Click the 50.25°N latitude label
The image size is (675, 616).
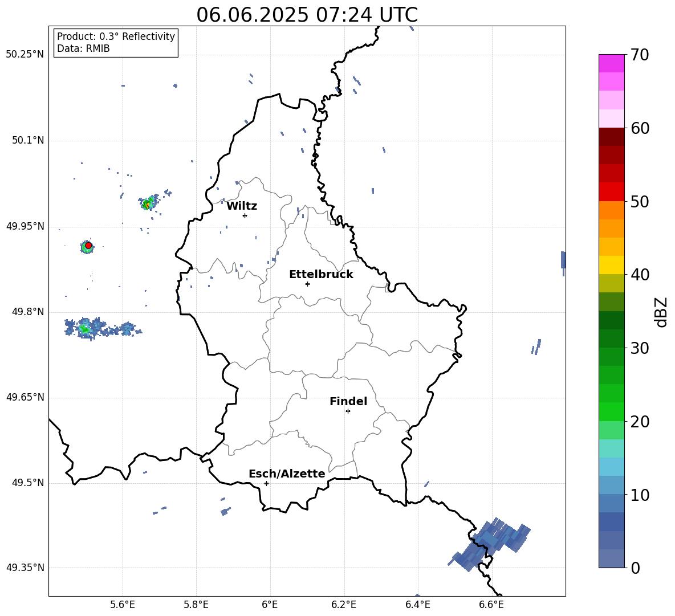[25, 55]
